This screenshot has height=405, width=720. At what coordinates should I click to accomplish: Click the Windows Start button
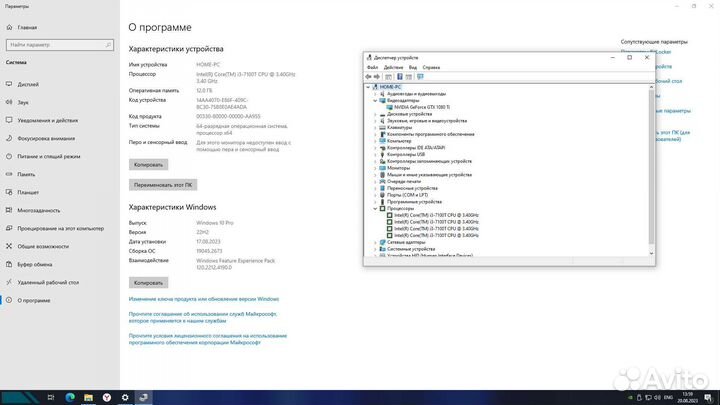8,396
